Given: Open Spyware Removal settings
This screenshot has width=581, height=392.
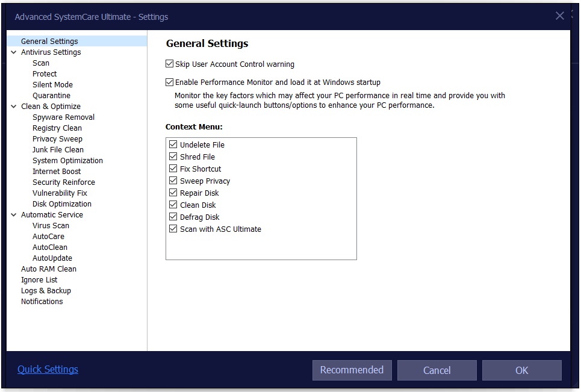Looking at the screenshot, I should (x=63, y=117).
